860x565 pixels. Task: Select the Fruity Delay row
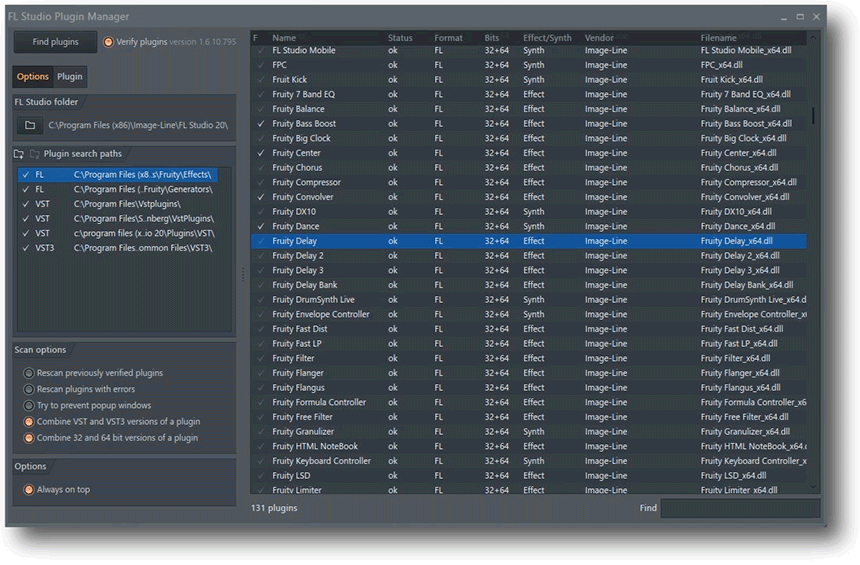coord(529,241)
